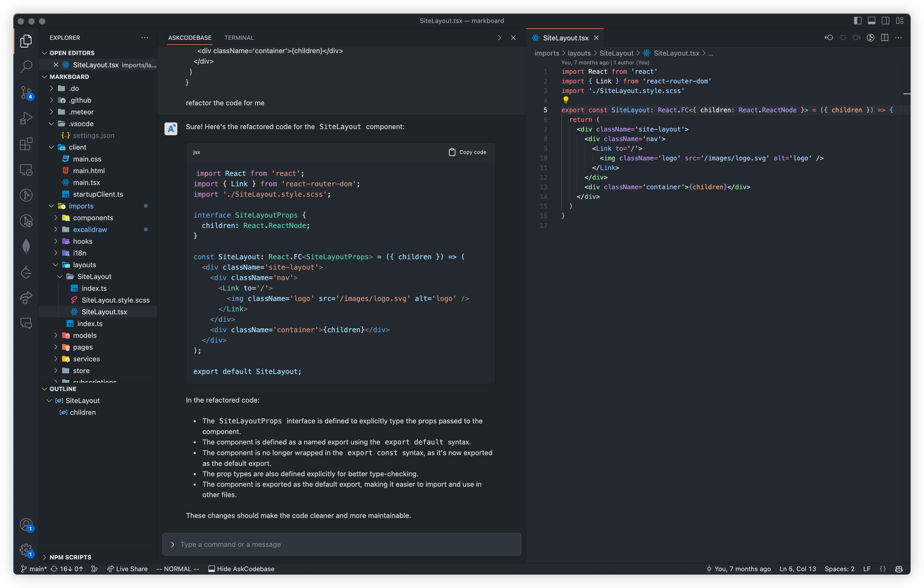The width and height of the screenshot is (924, 588).
Task: Synchronize changes 16 down 0 up
Action: [67, 569]
